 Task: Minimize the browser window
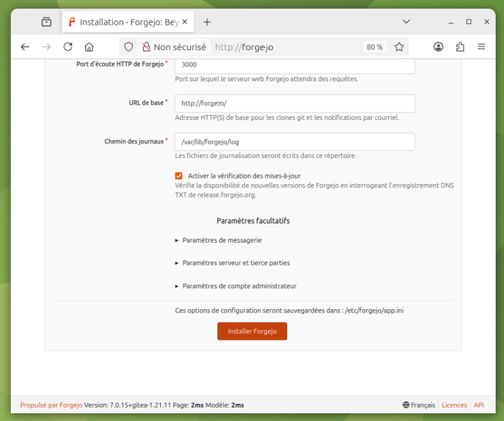coord(451,22)
